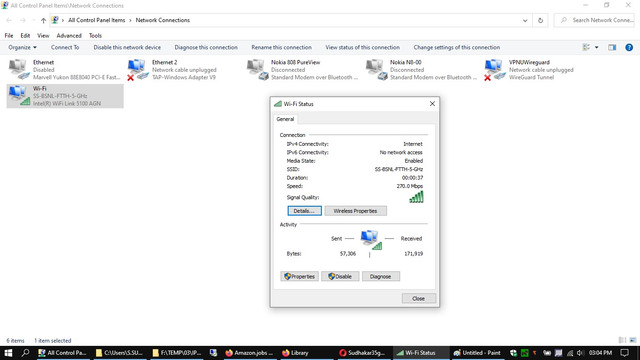Viewport: 640px width, 360px height.
Task: Select the Wi-Fi connection icon in list
Action: [x=19, y=96]
